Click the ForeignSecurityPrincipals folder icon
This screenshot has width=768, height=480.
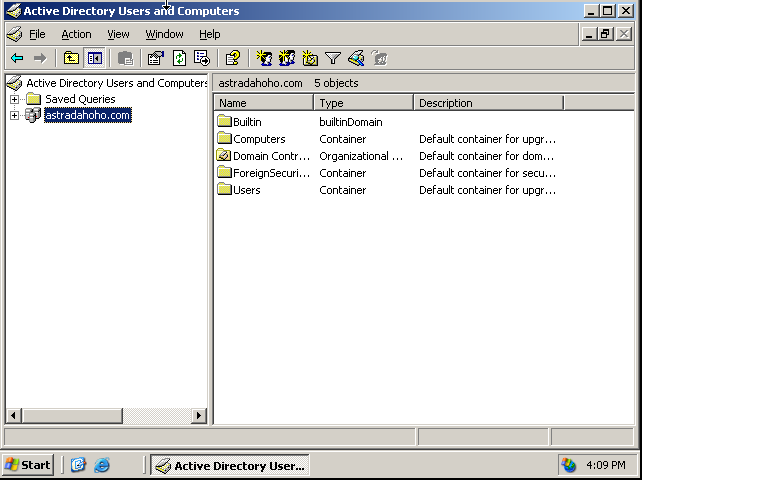[224, 172]
